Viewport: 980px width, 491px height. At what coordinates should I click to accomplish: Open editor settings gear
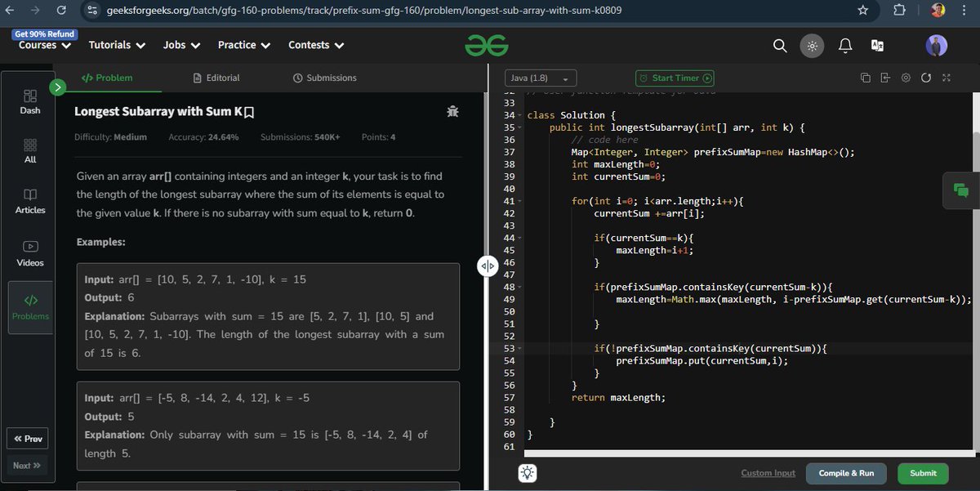coord(906,78)
